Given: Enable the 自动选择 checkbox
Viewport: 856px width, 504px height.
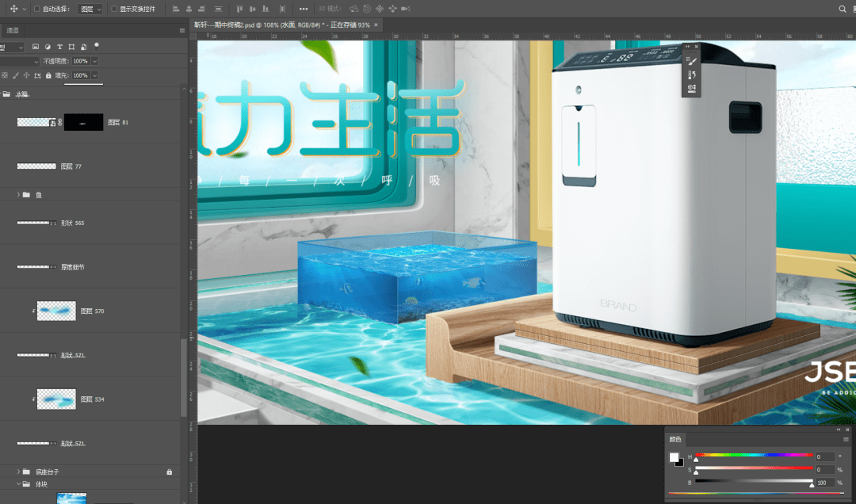Looking at the screenshot, I should (x=36, y=9).
